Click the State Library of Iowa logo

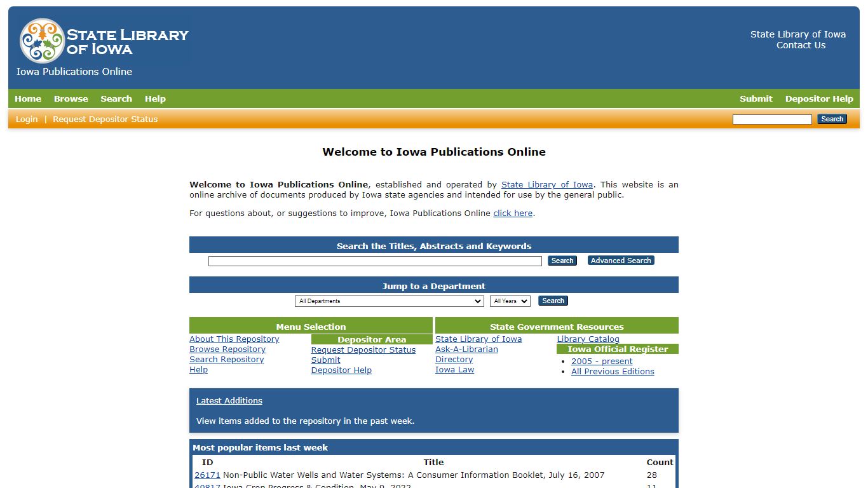[104, 41]
